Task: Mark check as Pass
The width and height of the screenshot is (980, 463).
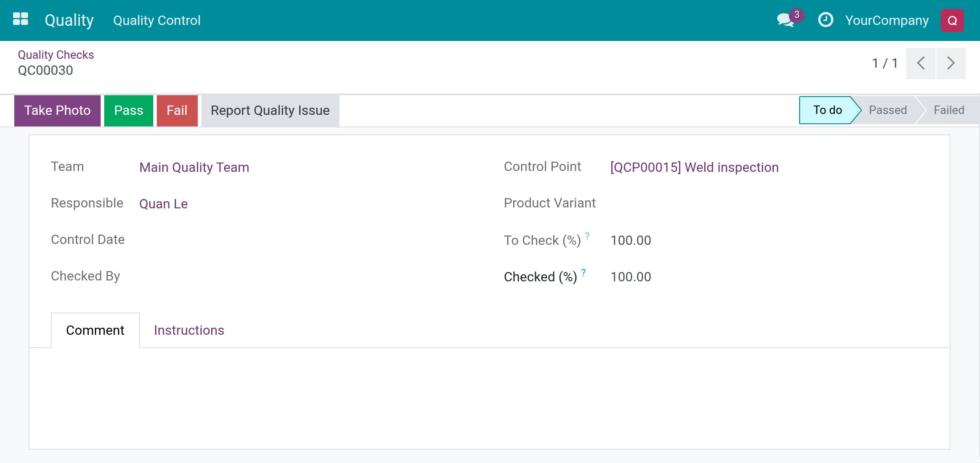Action: pos(128,110)
